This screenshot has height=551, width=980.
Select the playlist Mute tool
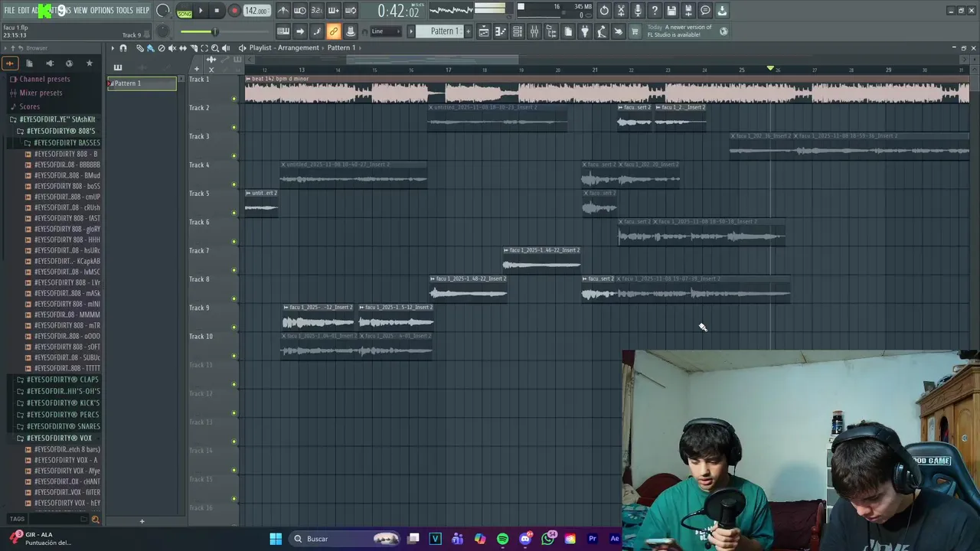[171, 47]
